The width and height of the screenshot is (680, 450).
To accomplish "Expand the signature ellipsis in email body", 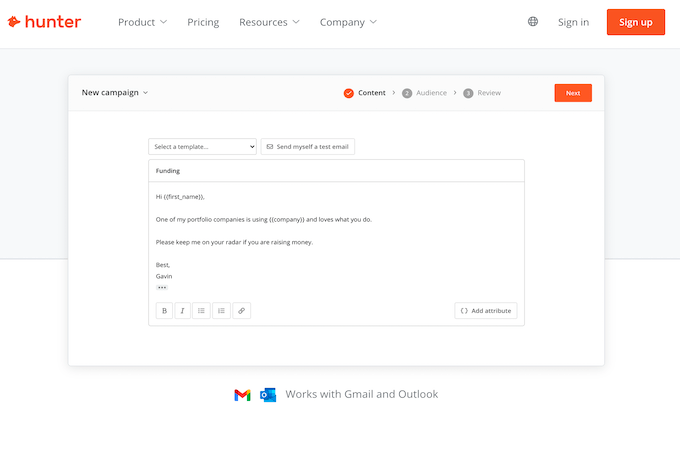I will pos(162,287).
